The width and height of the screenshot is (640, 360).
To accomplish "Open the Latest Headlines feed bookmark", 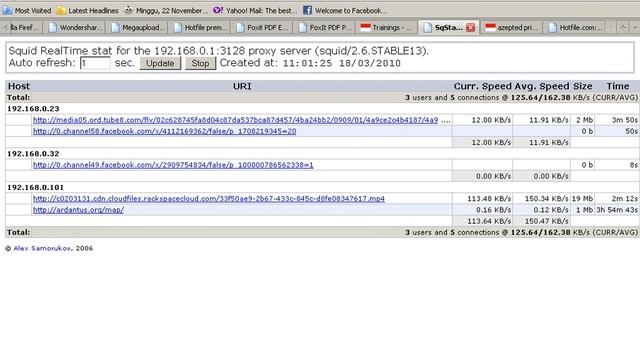I will 87,11.
